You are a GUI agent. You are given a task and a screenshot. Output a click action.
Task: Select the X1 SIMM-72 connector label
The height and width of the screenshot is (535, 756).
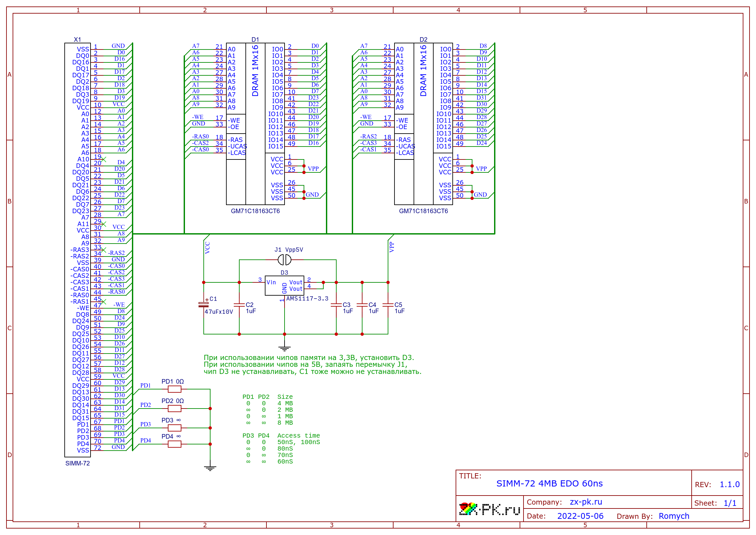(x=77, y=464)
